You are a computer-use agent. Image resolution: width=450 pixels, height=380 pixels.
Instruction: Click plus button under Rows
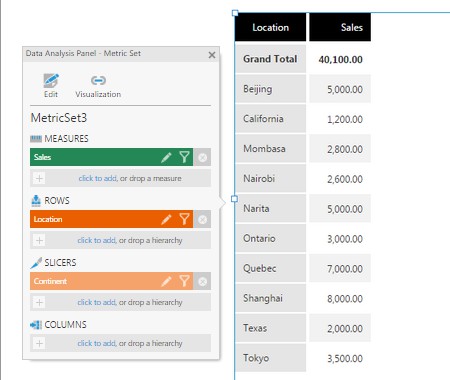click(x=39, y=240)
